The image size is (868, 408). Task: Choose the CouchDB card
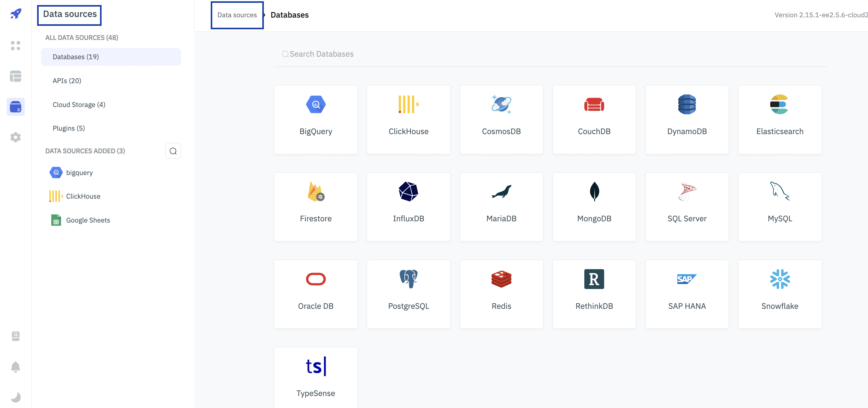click(594, 119)
